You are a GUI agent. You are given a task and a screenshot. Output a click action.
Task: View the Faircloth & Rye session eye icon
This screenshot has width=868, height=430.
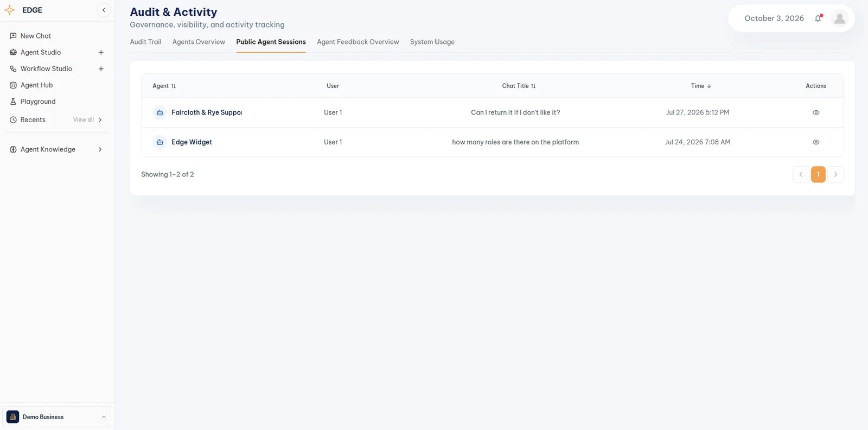[816, 112]
